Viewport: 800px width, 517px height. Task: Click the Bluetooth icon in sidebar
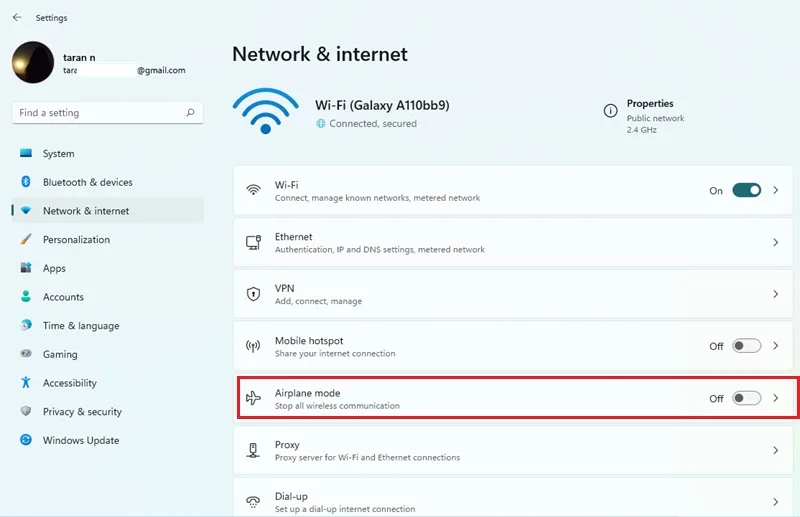coord(26,182)
